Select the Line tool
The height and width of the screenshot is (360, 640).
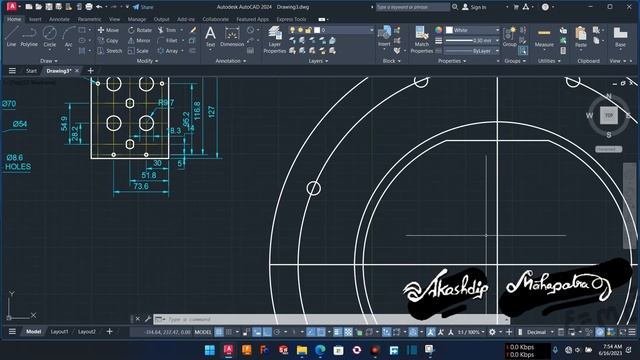click(x=11, y=36)
